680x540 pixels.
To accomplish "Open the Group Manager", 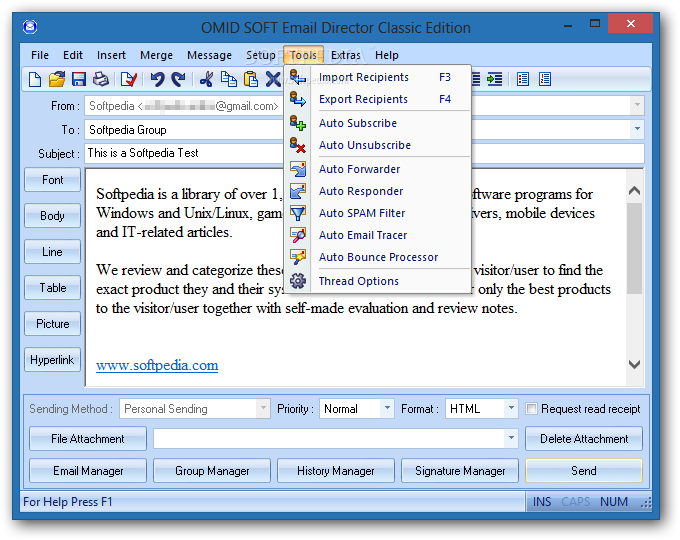I will coord(212,471).
